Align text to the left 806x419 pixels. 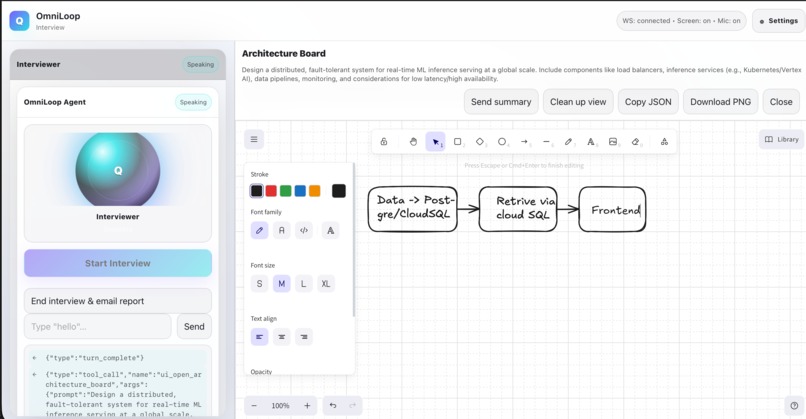259,337
